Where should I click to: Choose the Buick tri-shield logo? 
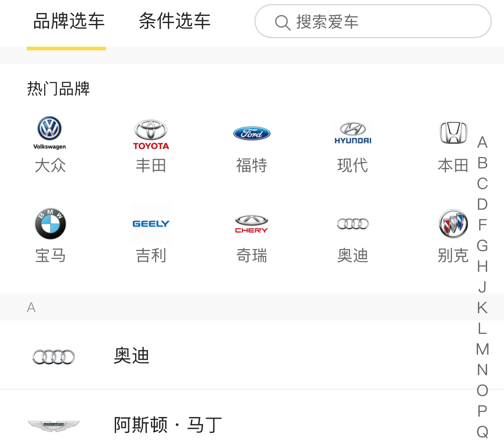454,224
